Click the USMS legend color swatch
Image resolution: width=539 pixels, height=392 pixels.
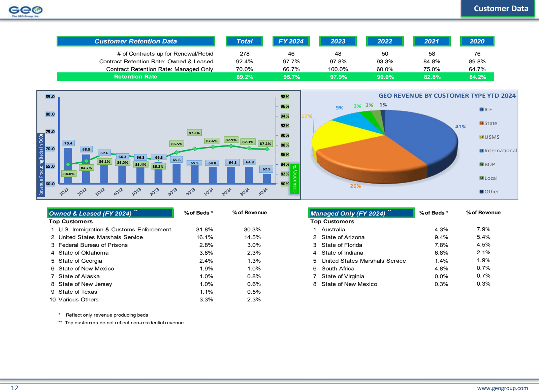[x=481, y=137]
